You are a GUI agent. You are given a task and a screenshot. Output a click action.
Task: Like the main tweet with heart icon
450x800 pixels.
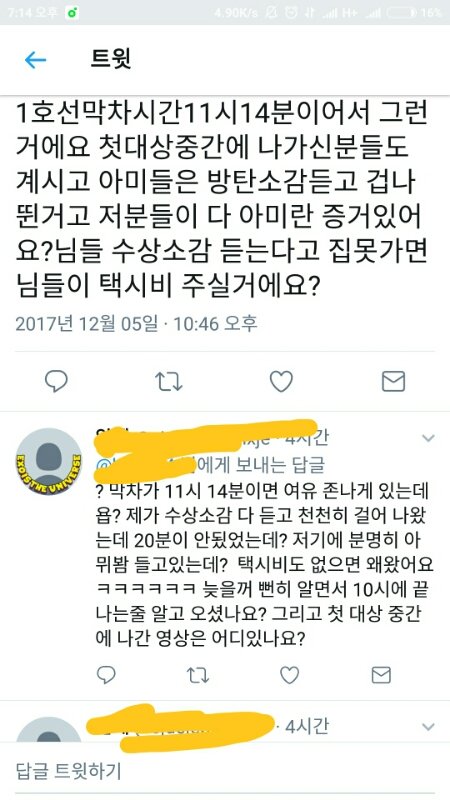click(x=281, y=381)
